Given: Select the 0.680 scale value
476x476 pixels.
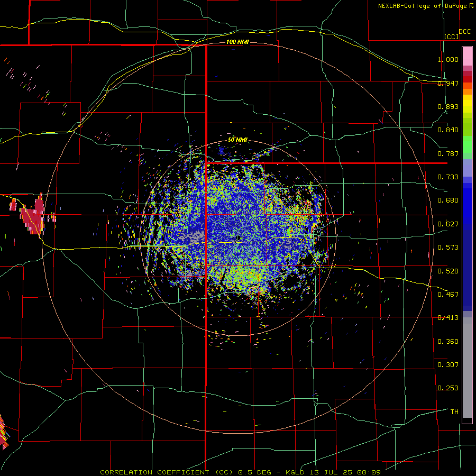Looking at the screenshot, I should coord(448,200).
